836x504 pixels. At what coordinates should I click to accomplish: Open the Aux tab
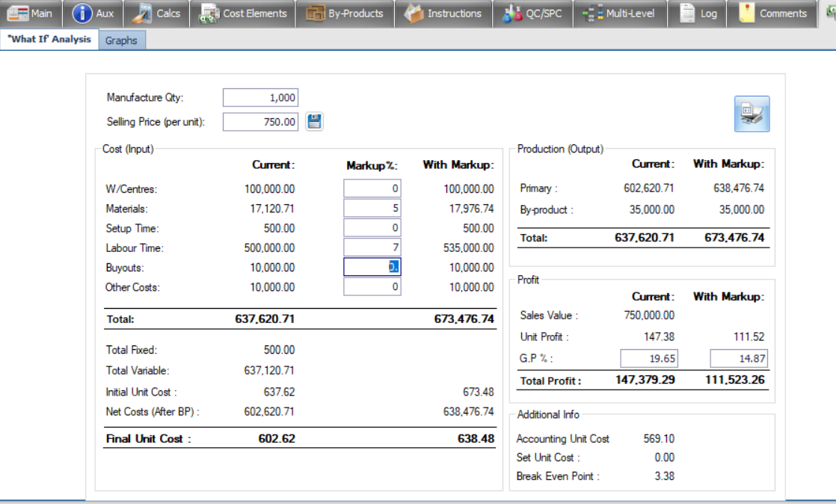pyautogui.click(x=93, y=13)
